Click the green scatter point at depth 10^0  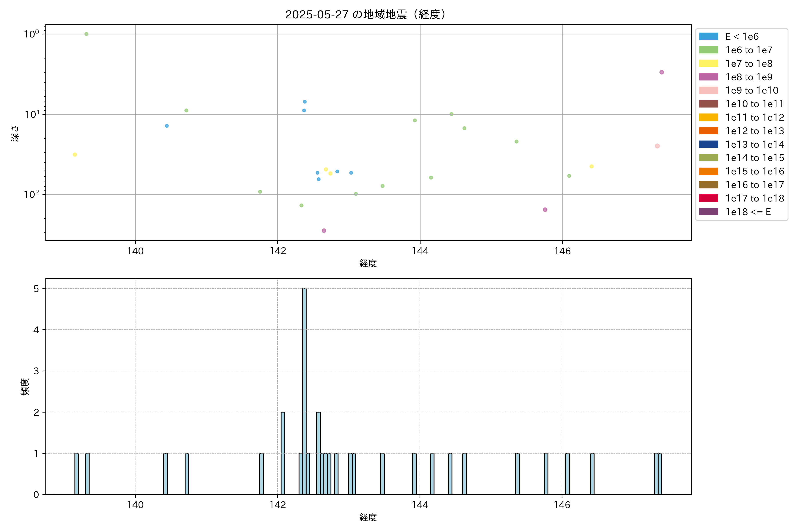86,34
